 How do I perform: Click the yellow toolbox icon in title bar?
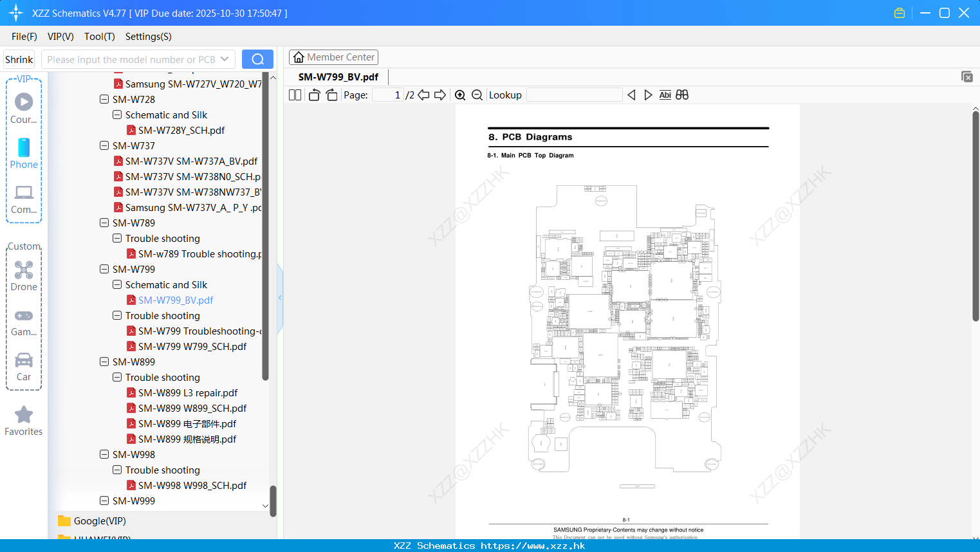point(900,13)
